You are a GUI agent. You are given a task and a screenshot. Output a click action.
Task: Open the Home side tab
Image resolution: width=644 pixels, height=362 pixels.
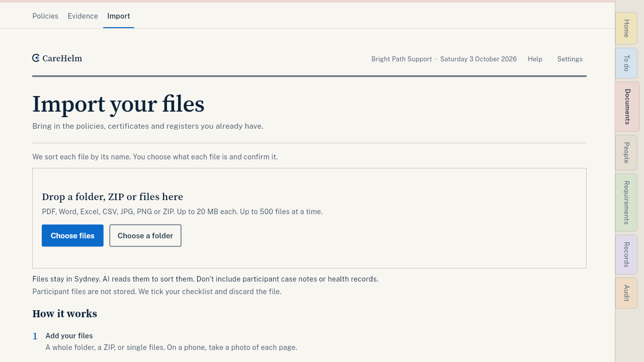point(626,28)
